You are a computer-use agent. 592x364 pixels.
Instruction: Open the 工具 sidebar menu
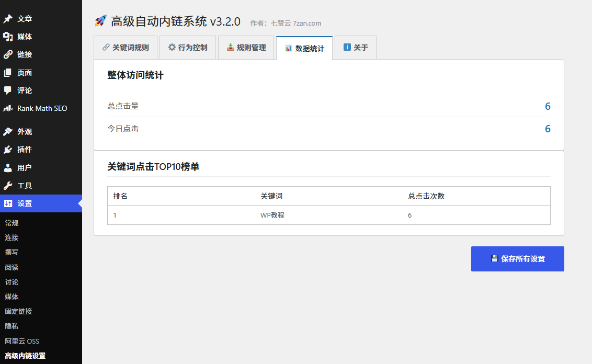pos(41,185)
